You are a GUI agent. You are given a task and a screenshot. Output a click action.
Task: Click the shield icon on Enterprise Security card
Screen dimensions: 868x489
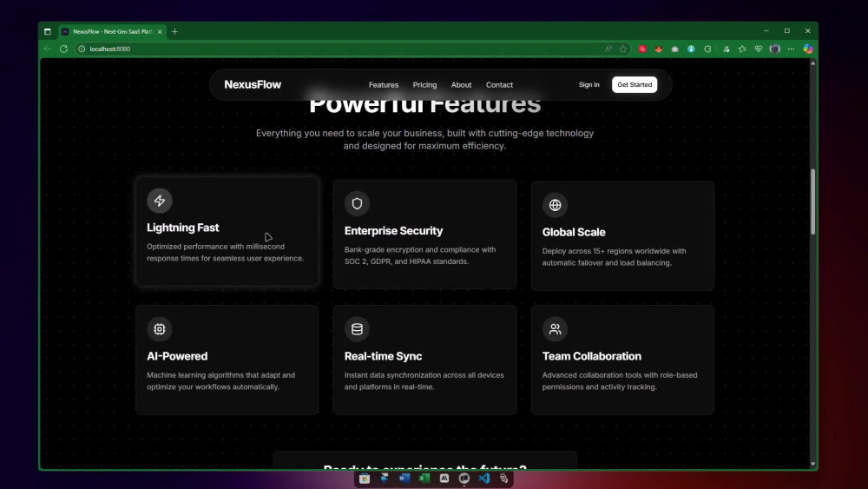click(357, 204)
